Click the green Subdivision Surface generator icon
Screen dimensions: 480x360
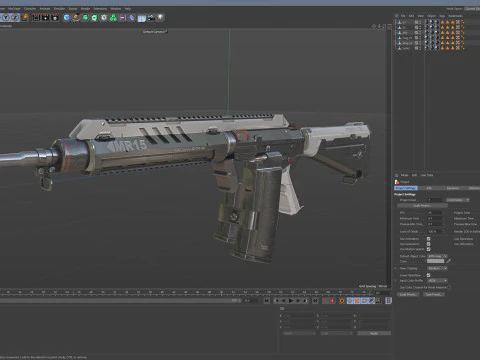85,17
